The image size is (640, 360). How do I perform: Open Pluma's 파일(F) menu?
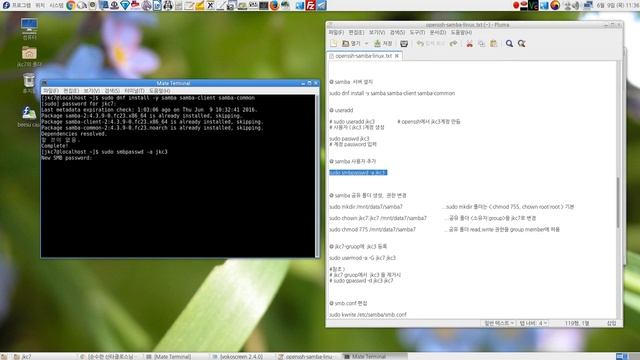pos(336,32)
